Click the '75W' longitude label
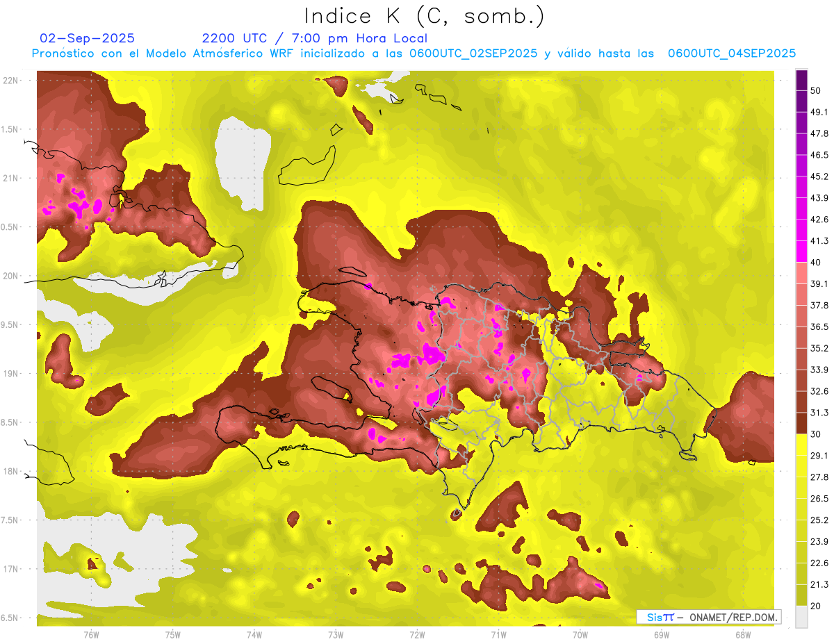The height and width of the screenshot is (644, 834). point(172,635)
